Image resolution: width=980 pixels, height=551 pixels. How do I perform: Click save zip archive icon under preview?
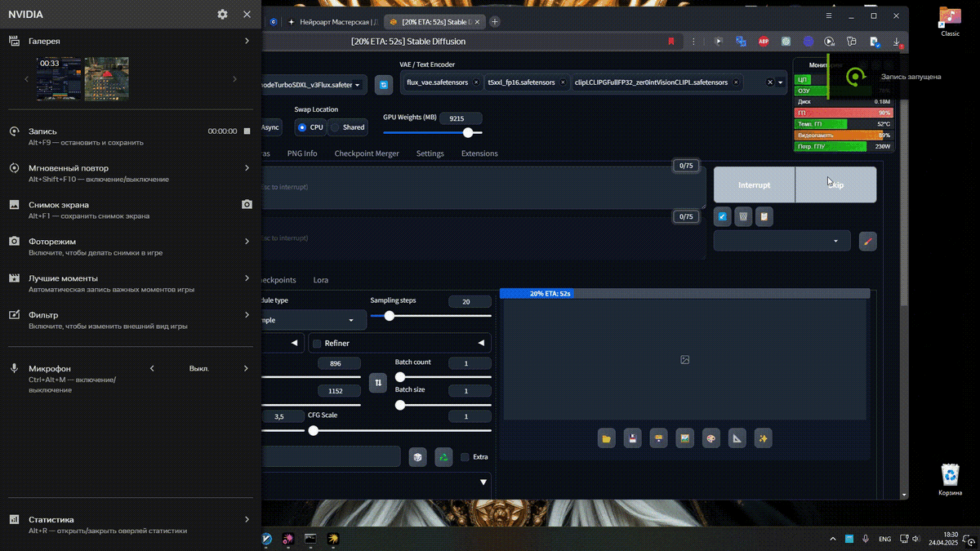(x=658, y=438)
